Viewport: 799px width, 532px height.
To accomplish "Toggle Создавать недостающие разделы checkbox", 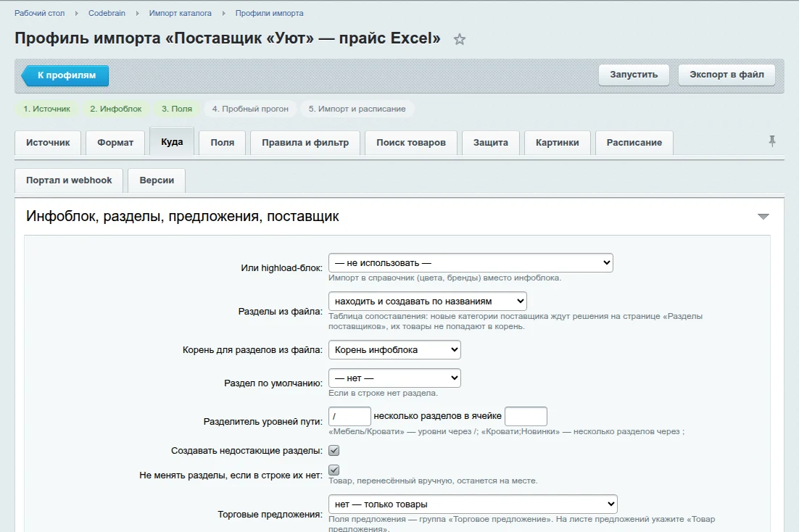I will click(x=334, y=451).
